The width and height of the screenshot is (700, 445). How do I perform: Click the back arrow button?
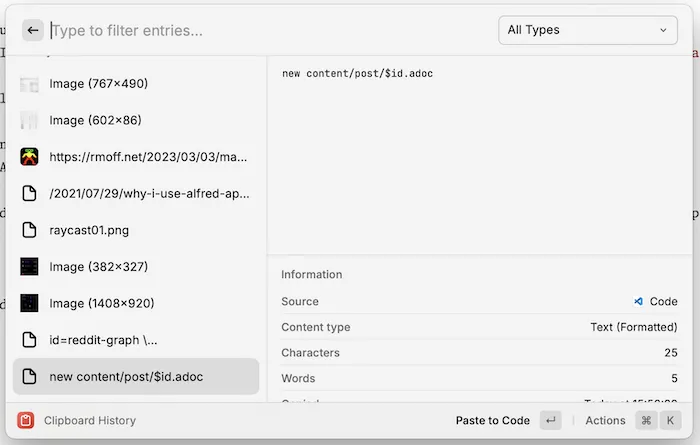32,30
